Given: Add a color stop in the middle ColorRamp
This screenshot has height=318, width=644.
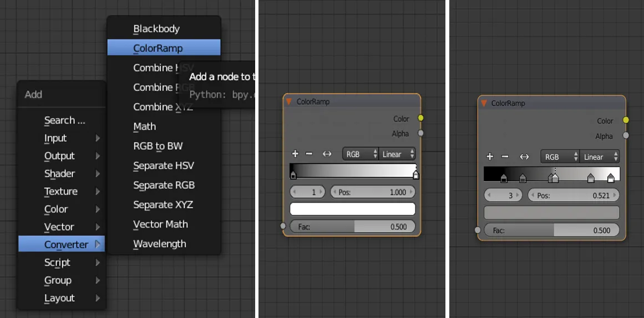Looking at the screenshot, I should tap(295, 154).
